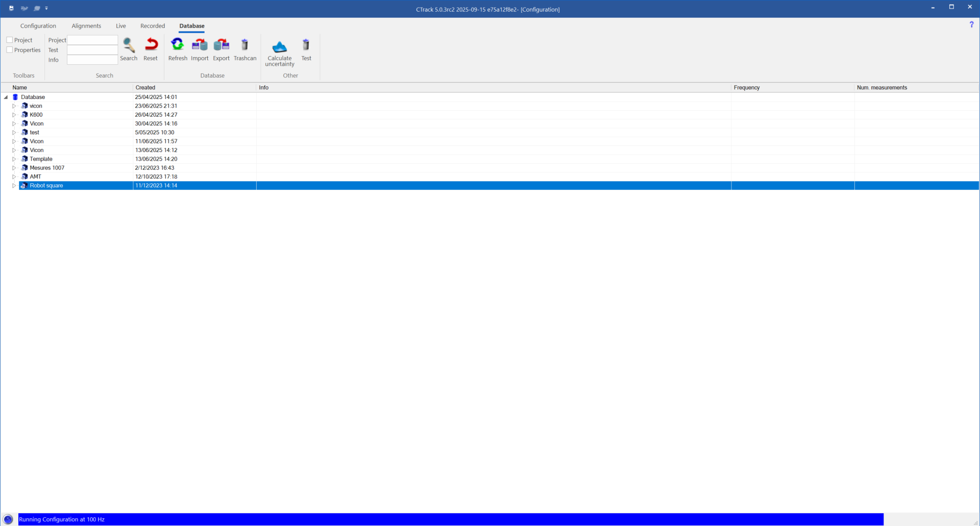Enable the Properties toolbar checkbox
This screenshot has width=980, height=526.
click(x=10, y=50)
